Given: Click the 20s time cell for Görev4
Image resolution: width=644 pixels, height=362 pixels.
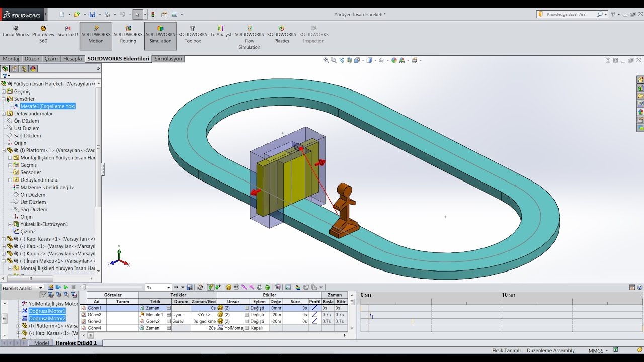Looking at the screenshot, I should (x=203, y=328).
